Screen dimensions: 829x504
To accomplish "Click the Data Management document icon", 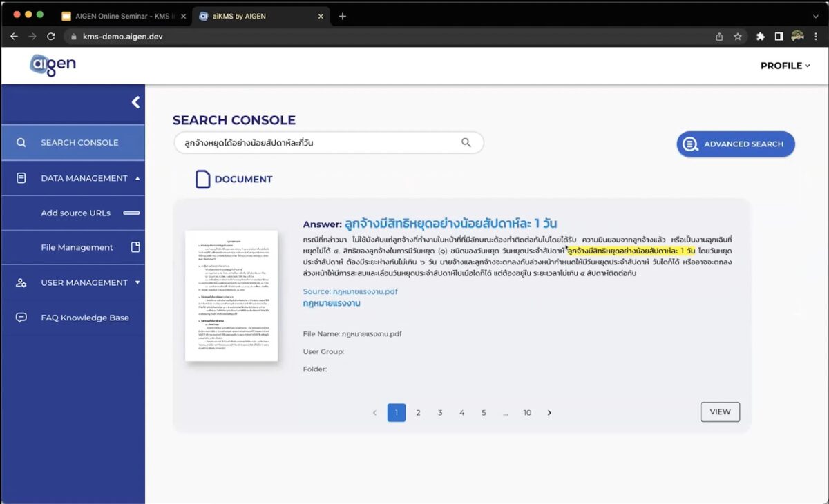I will point(21,177).
